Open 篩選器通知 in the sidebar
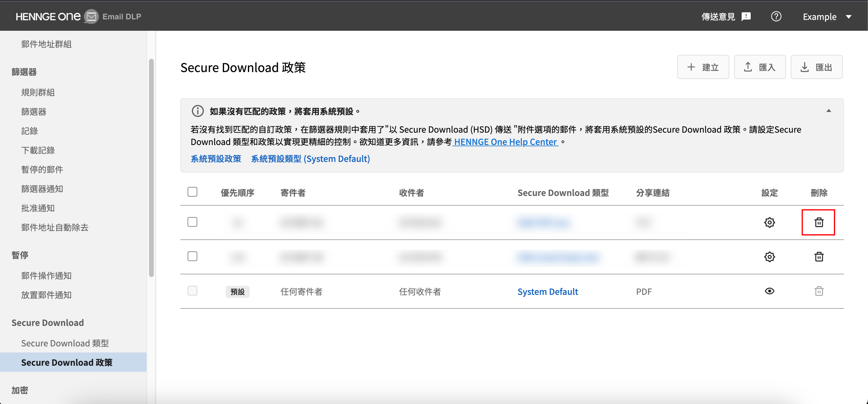Image resolution: width=868 pixels, height=404 pixels. click(x=42, y=189)
